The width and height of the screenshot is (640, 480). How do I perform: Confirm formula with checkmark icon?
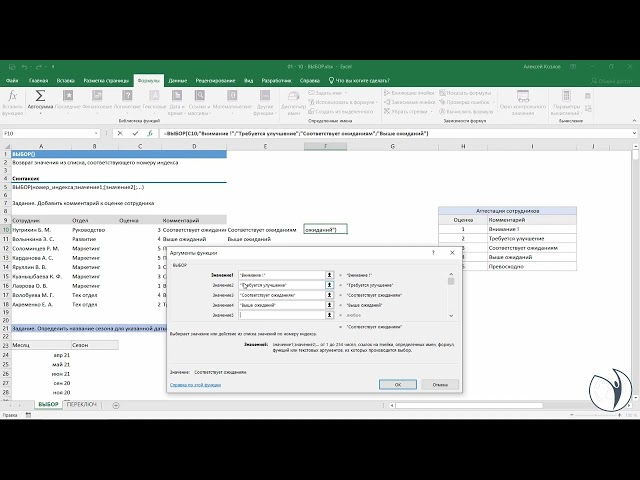[135, 133]
